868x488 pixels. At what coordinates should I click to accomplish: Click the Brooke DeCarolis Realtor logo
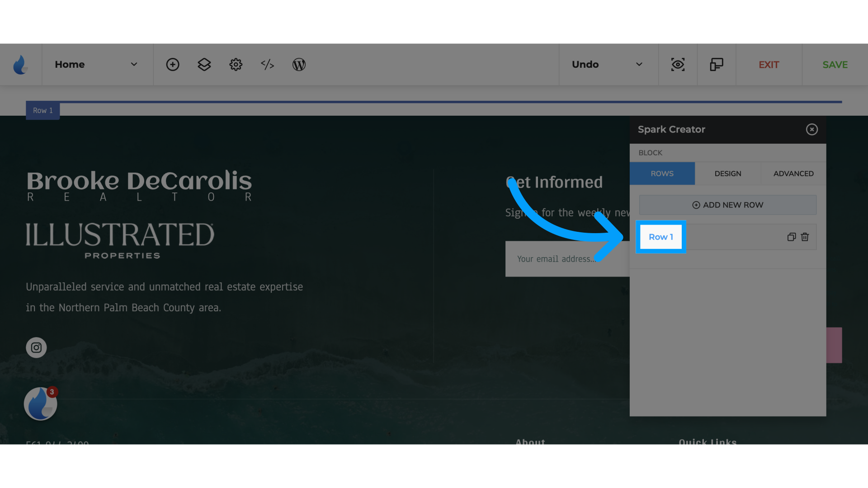139,186
